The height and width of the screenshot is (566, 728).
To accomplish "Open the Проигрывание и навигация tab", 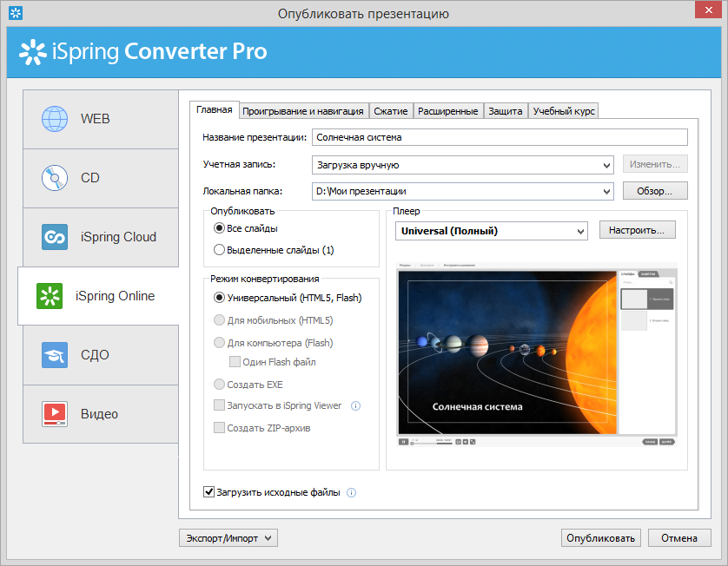I will tap(303, 111).
